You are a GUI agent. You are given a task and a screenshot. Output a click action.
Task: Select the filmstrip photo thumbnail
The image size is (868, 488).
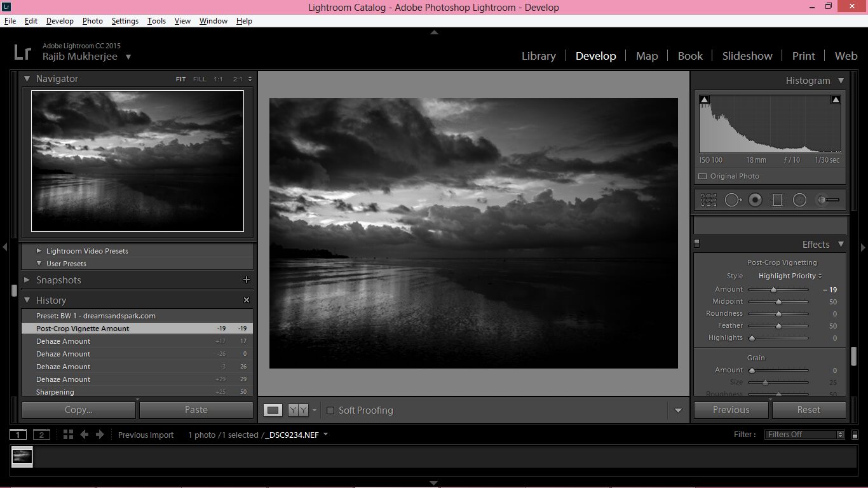(22, 456)
